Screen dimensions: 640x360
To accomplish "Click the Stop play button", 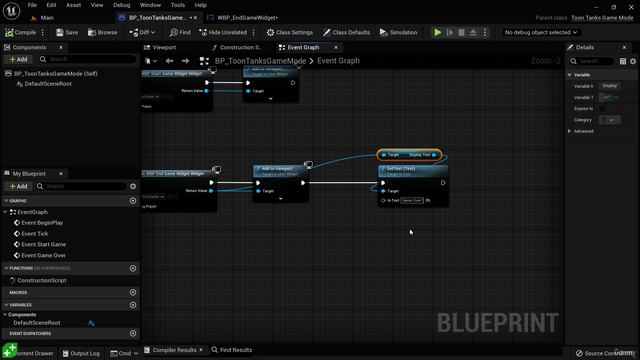I will click(461, 32).
